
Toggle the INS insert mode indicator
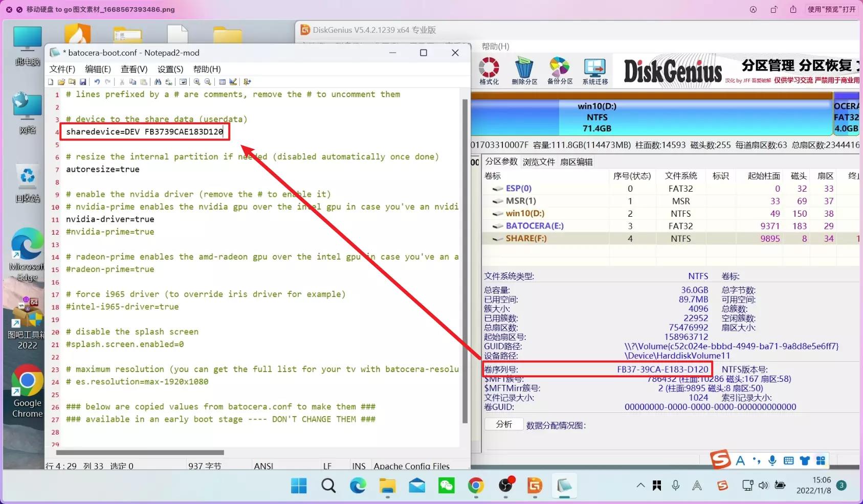pyautogui.click(x=359, y=466)
